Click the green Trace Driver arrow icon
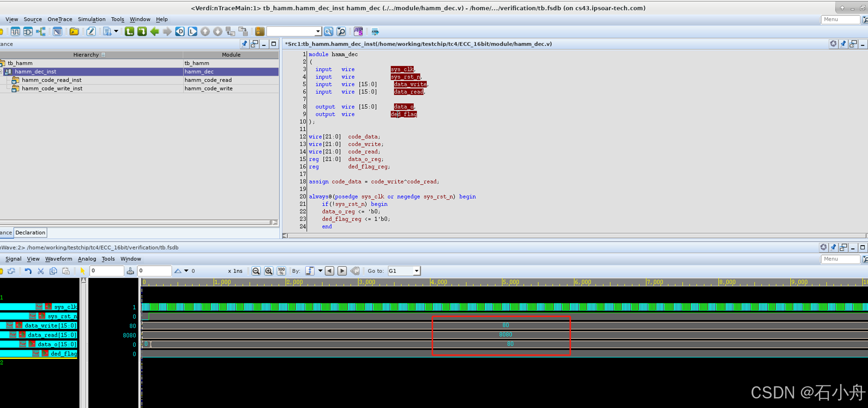The height and width of the screenshot is (408, 868). click(142, 31)
